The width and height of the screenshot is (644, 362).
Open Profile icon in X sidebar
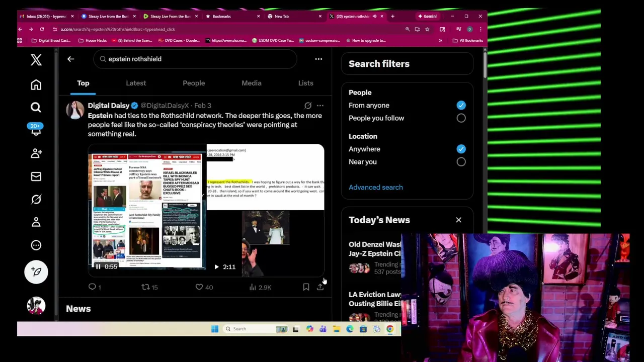click(x=36, y=222)
